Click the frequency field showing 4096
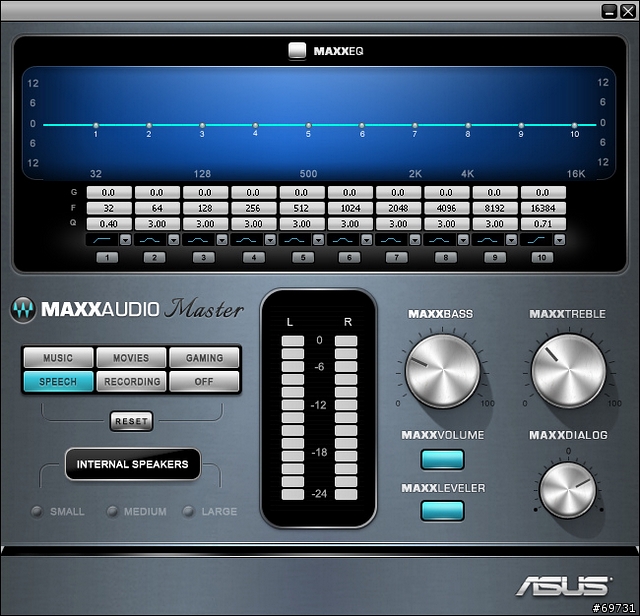The image size is (640, 616). pyautogui.click(x=447, y=208)
